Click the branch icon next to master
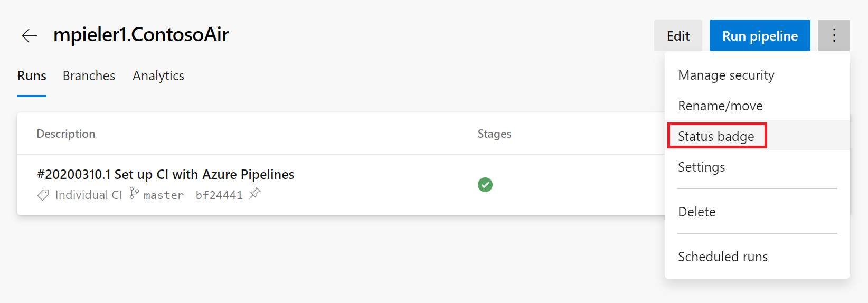This screenshot has width=868, height=303. [134, 194]
